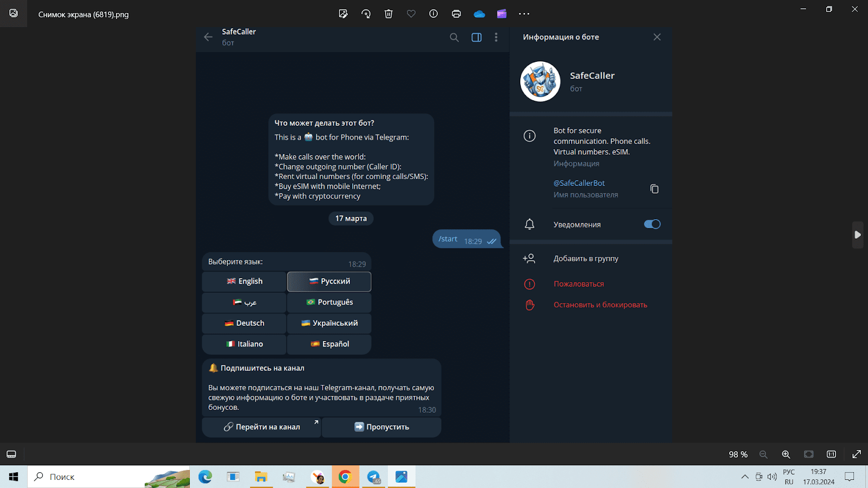Delete the screenshot with the trash icon
This screenshot has width=868, height=488.
click(x=388, y=14)
